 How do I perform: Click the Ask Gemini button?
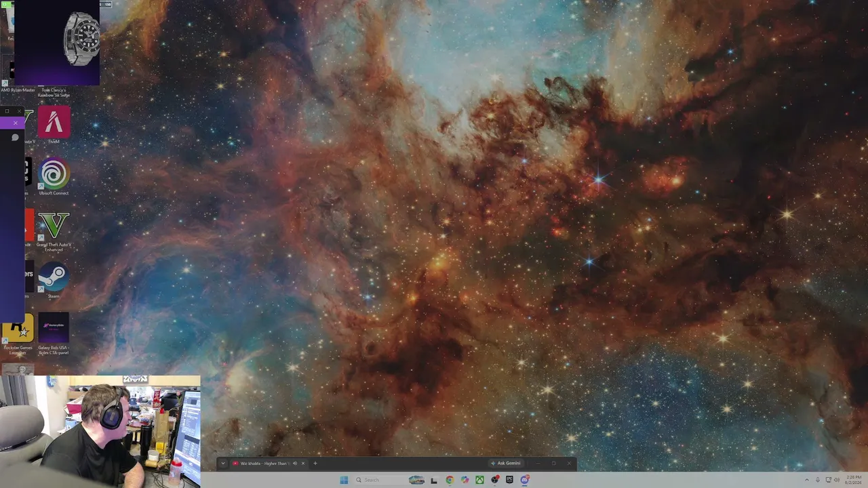pyautogui.click(x=506, y=464)
